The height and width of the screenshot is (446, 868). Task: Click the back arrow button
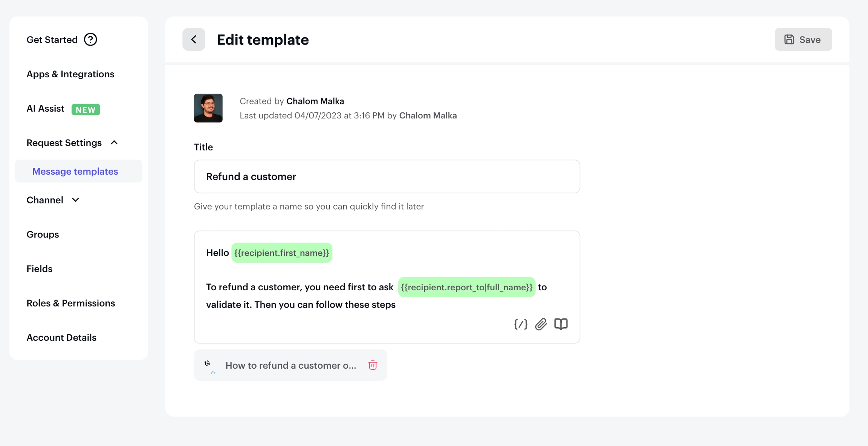[x=194, y=40]
